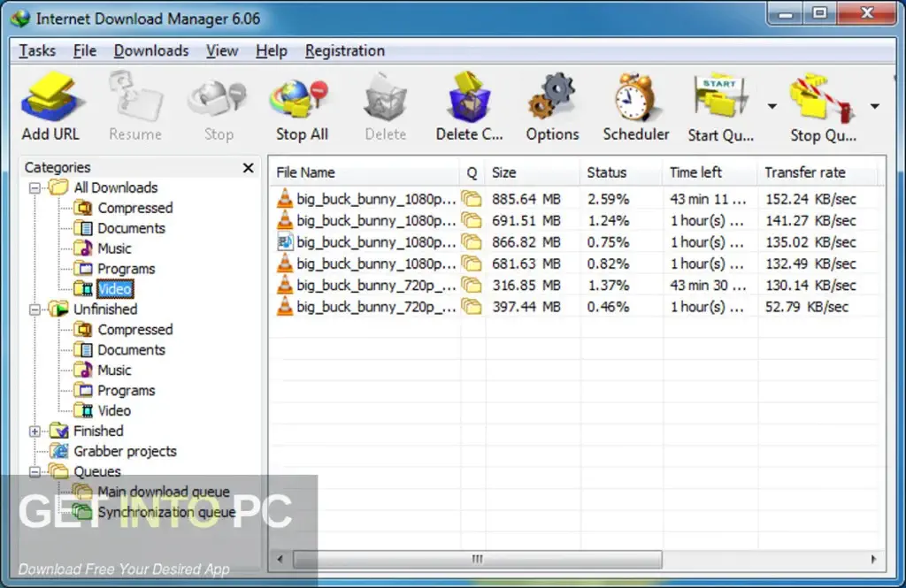Open the Start Queue dropdown arrow
Viewport: 906px width, 588px height.
pos(771,106)
